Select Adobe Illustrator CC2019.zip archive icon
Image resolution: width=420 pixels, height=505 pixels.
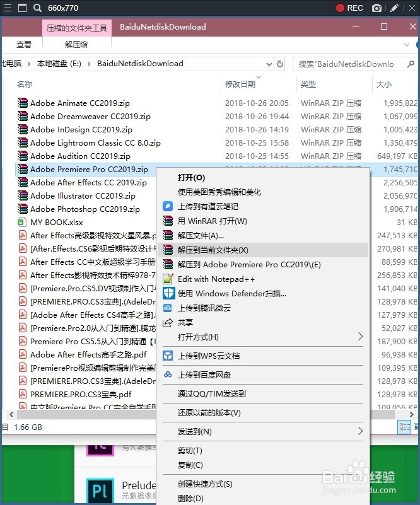(x=23, y=196)
